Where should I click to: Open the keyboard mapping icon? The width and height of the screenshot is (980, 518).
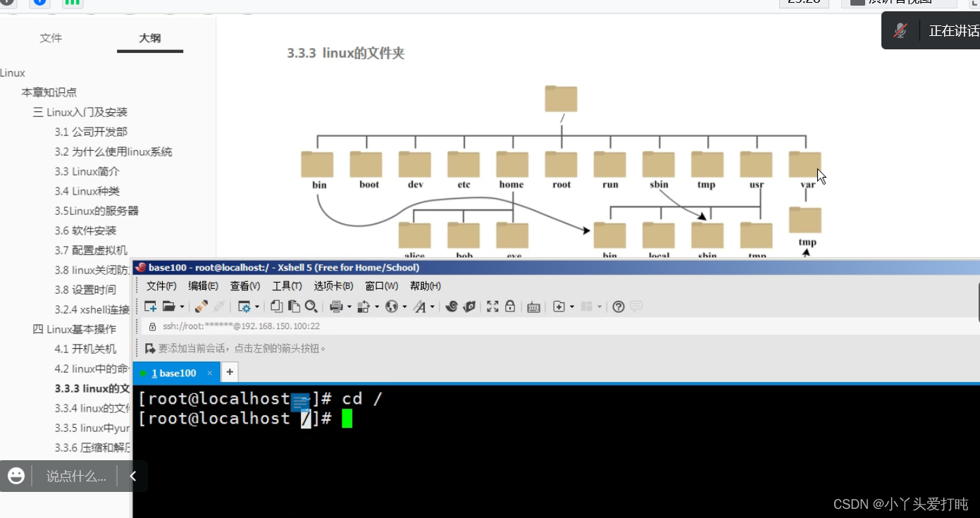coord(533,307)
